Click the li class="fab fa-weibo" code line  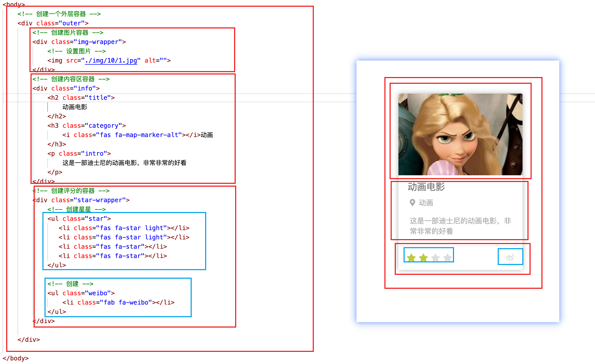pos(118,302)
